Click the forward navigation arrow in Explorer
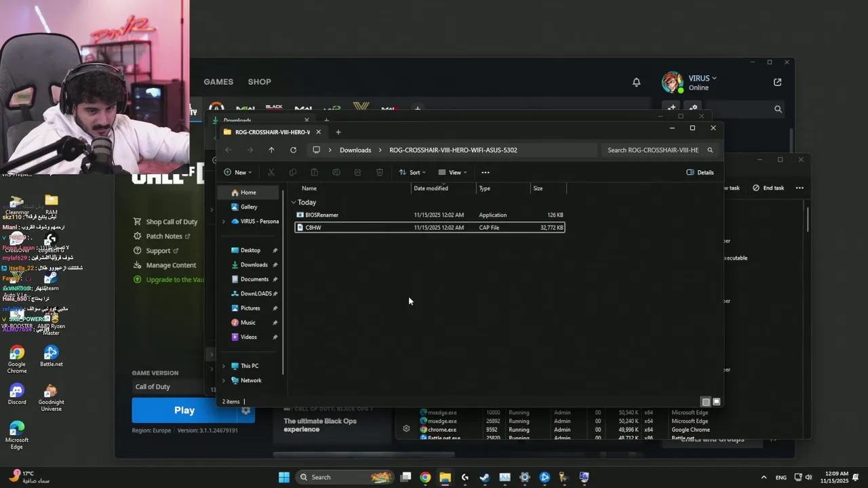The width and height of the screenshot is (868, 488). 250,150
